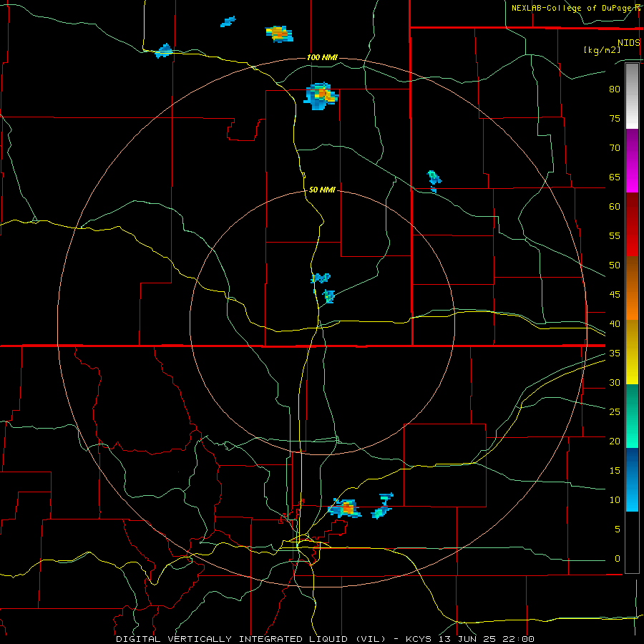The image size is (644, 644).
Task: Click the 15 value on the scale
Action: (615, 470)
